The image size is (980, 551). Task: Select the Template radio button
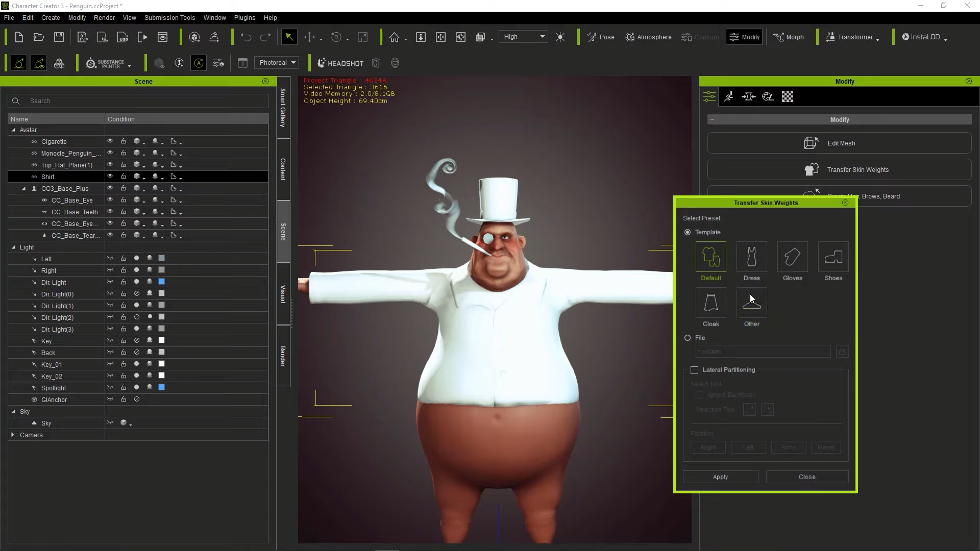(x=688, y=232)
